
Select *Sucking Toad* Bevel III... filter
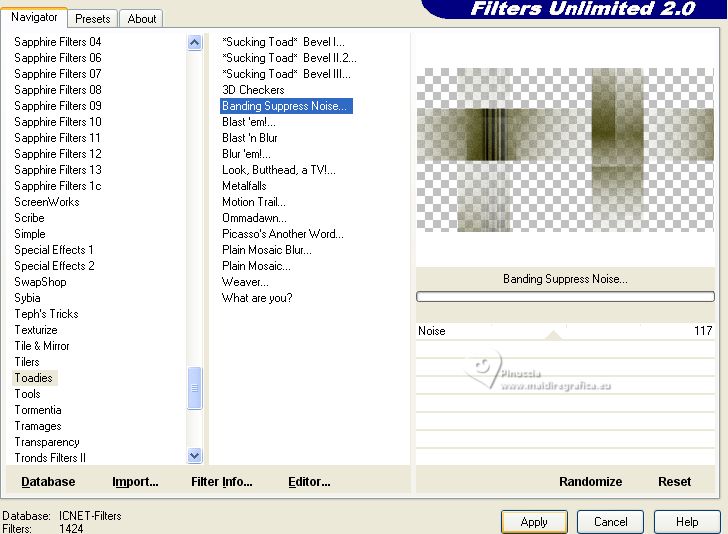coord(286,74)
